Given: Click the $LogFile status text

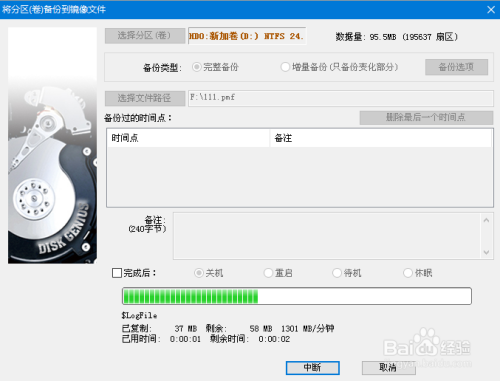Looking at the screenshot, I should 139,315.
